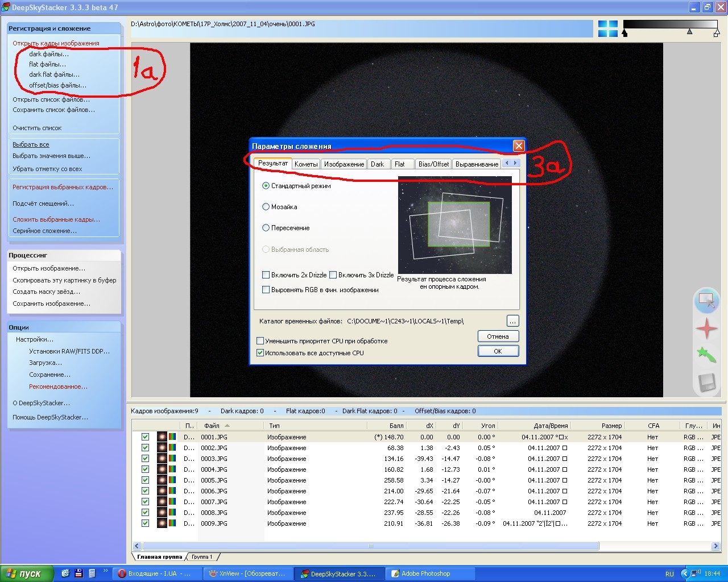Screen dimensions: 728x582
Task: Click the thumbnail icon of 0005.JPG row
Action: [x=162, y=480]
